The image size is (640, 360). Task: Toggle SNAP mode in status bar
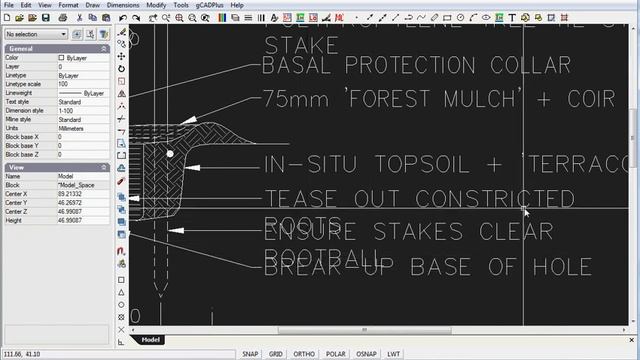pyautogui.click(x=250, y=354)
